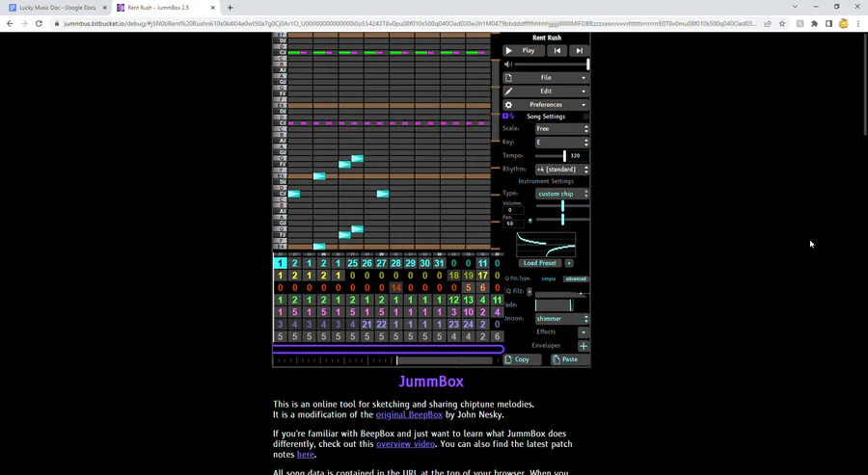This screenshot has width=868, height=475.
Task: Click the Pan value field showing 50
Action: click(512, 224)
